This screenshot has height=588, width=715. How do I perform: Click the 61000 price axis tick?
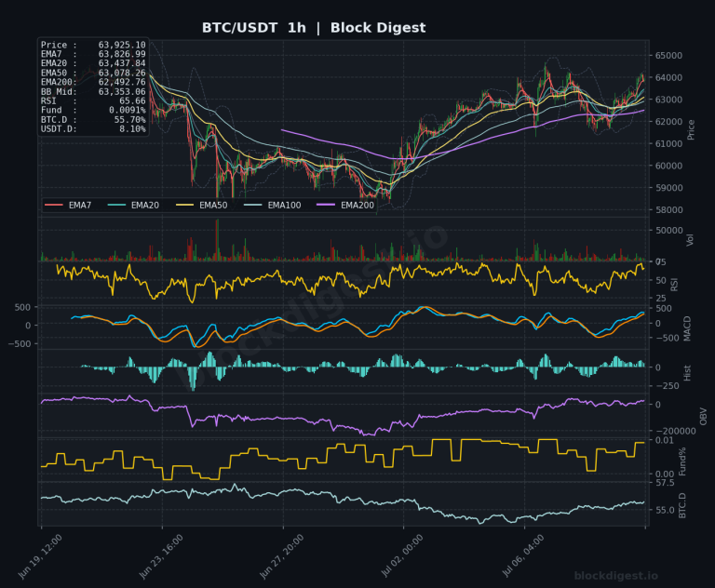669,143
